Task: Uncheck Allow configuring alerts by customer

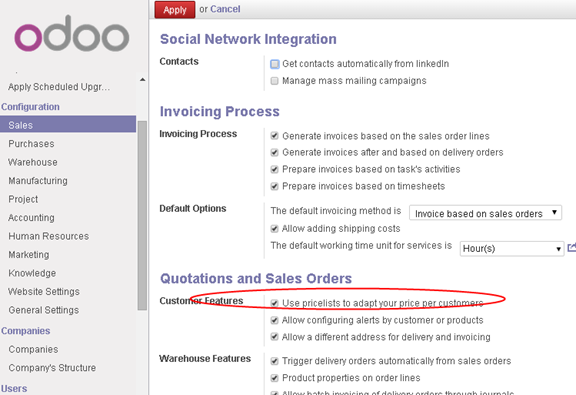Action: click(274, 320)
